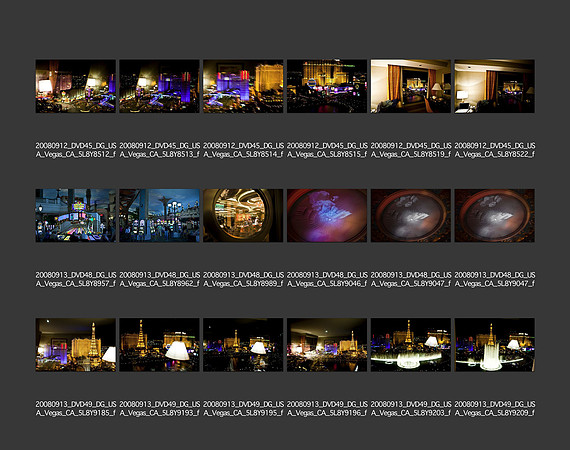Select hotel room thumbnail above SL8Y8522

[x=495, y=86]
